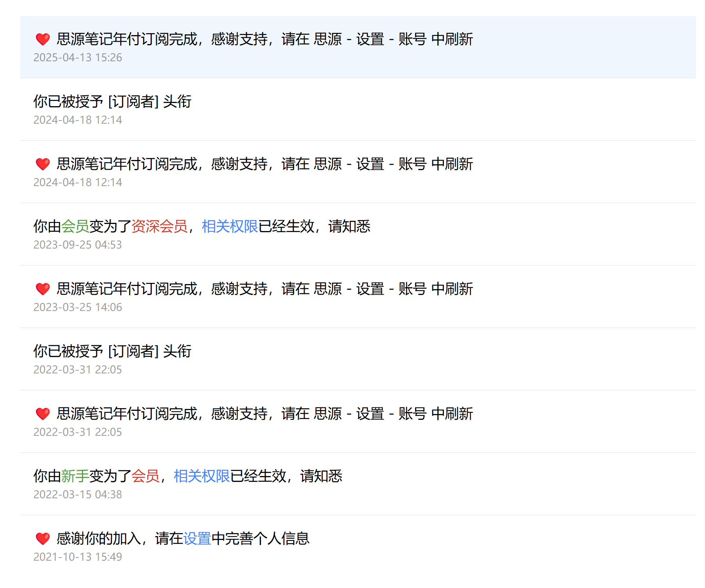Click the 中完善个人信息 text
The image size is (705, 588).
coord(260,538)
